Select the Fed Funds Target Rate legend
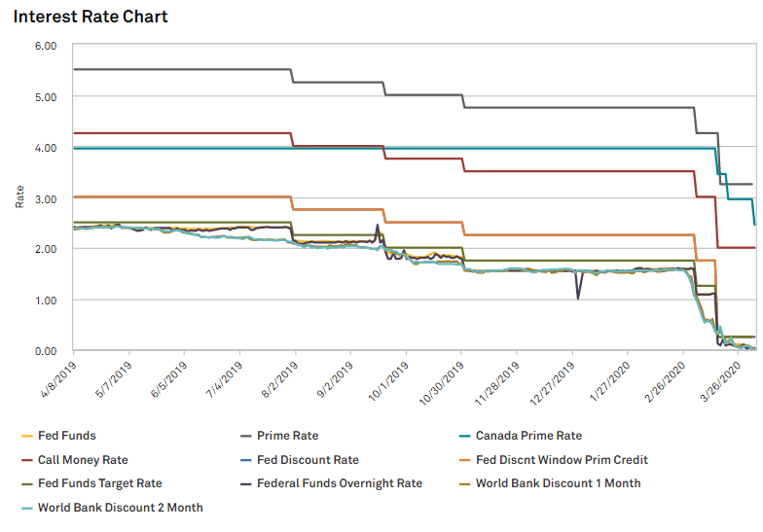 (91, 483)
